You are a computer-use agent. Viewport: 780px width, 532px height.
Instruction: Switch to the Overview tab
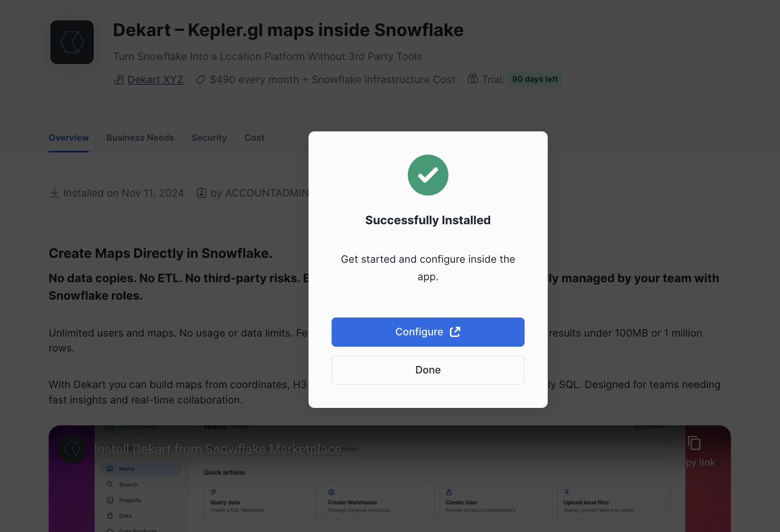click(x=69, y=138)
